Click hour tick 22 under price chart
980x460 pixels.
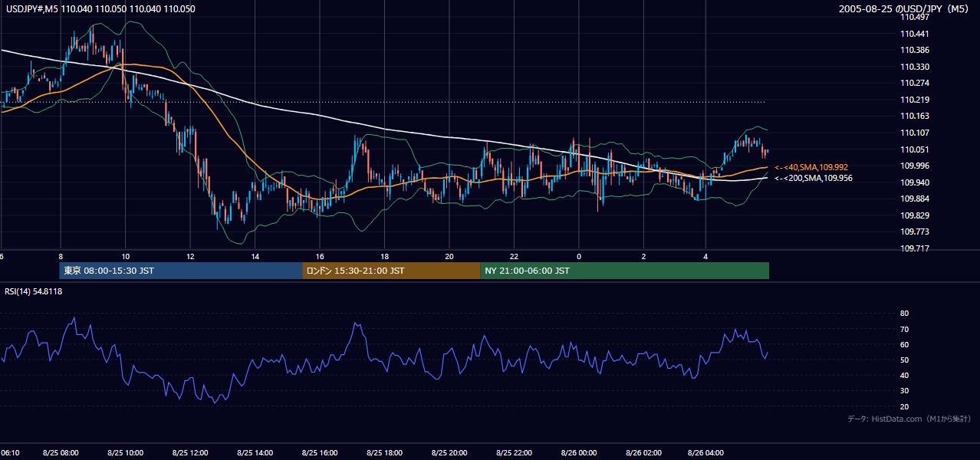[x=514, y=256]
